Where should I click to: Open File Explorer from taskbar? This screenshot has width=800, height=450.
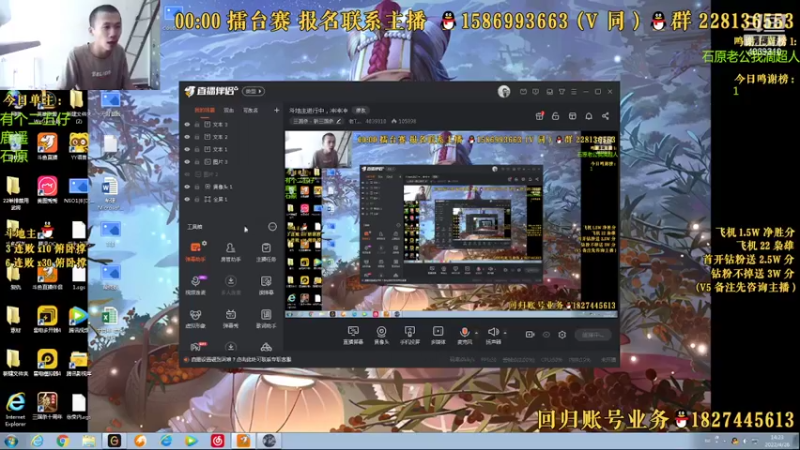(x=89, y=440)
